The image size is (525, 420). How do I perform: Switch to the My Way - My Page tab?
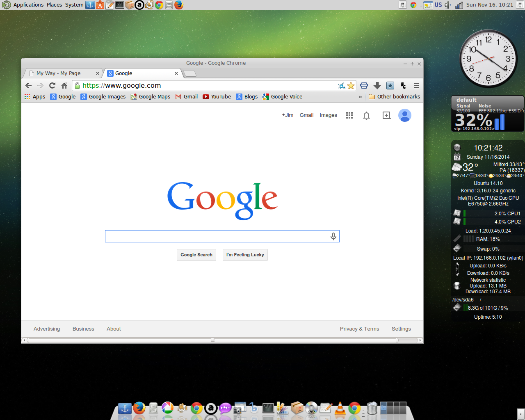click(62, 73)
